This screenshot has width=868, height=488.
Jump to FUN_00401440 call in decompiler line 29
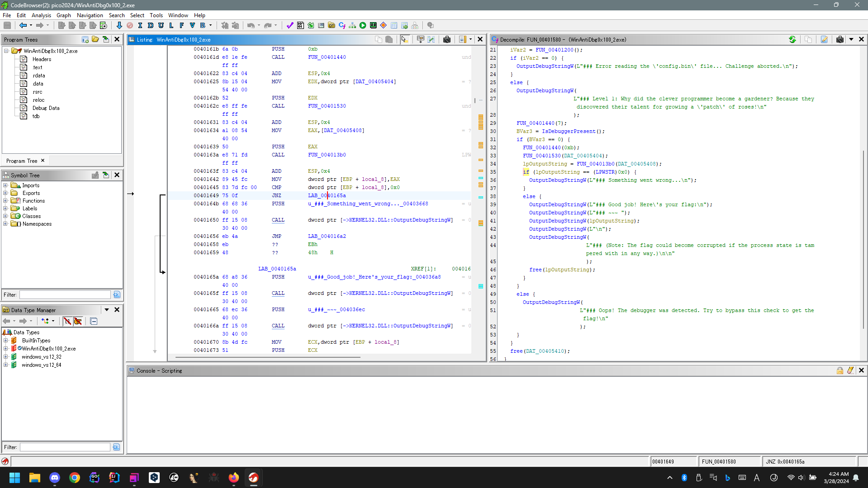(x=535, y=123)
